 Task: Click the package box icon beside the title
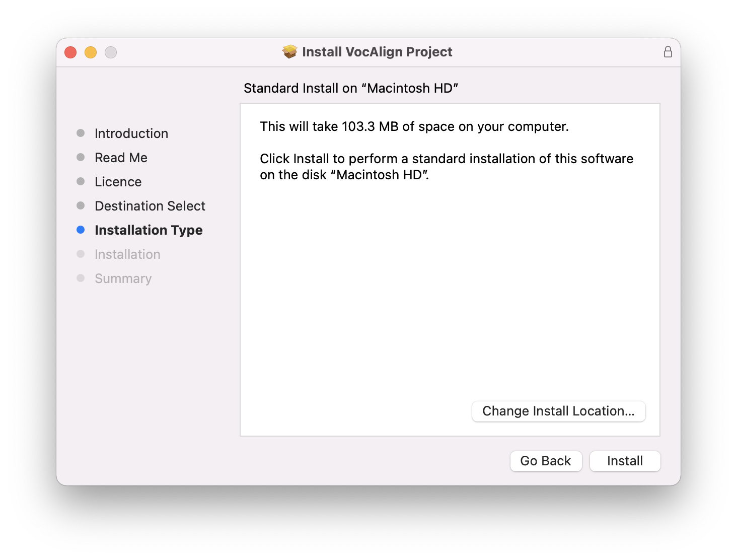coord(290,52)
